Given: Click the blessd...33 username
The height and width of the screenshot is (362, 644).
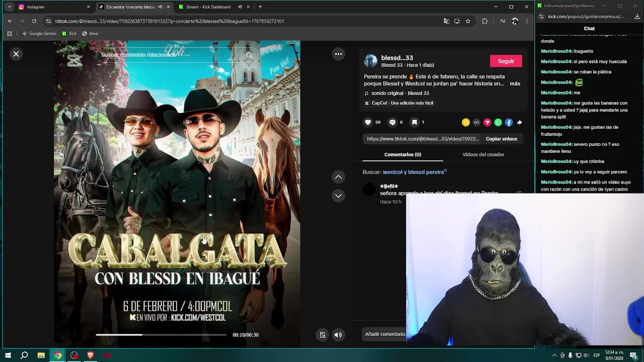Looking at the screenshot, I should click(397, 58).
